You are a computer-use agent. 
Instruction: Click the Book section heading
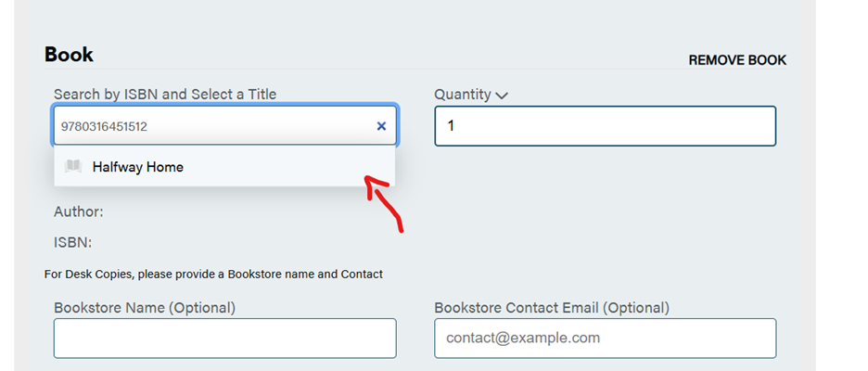70,55
